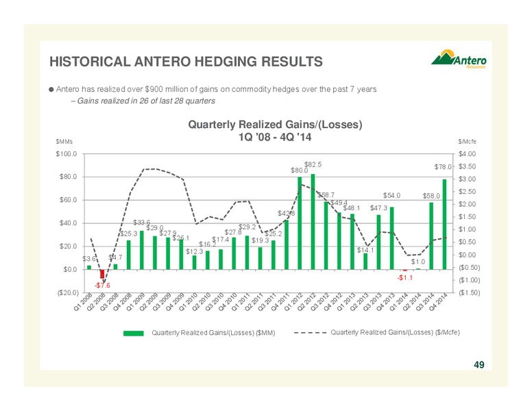Click the '$3.00' right axis value
This screenshot has height=411, width=532.
(x=467, y=179)
